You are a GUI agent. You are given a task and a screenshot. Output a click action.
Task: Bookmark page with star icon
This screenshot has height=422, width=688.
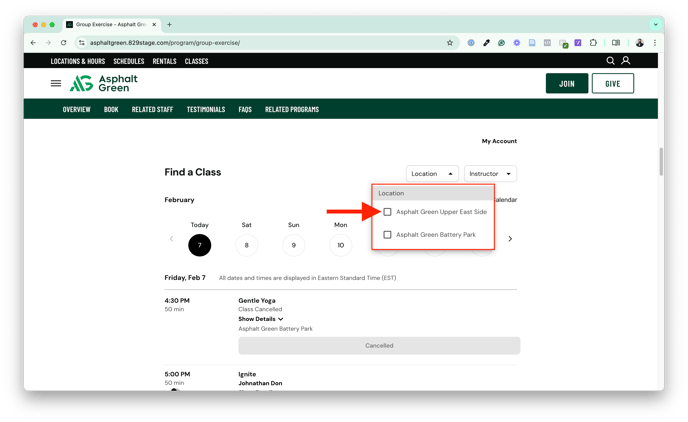pyautogui.click(x=450, y=43)
